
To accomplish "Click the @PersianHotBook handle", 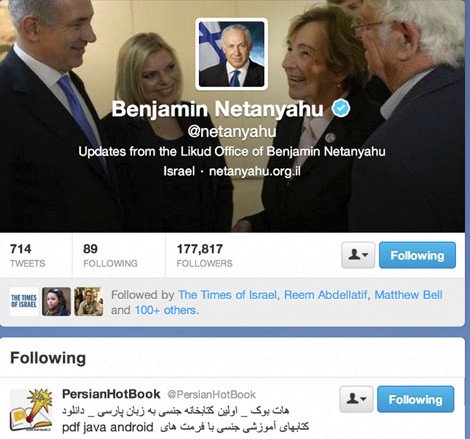I will (211, 395).
